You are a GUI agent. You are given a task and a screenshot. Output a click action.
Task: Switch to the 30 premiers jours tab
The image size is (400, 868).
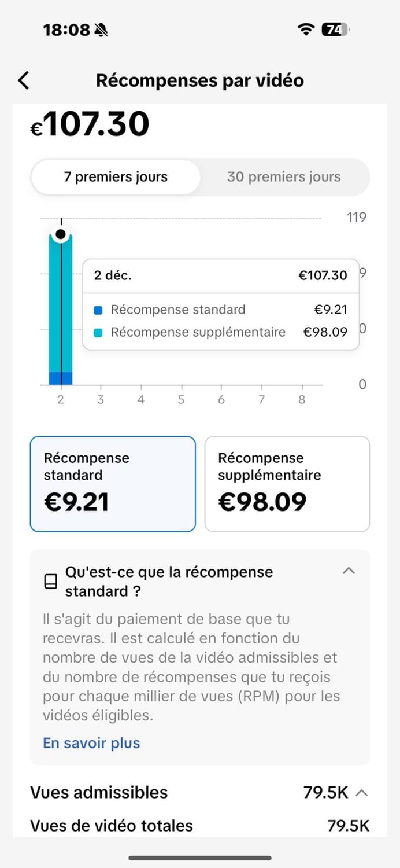point(284,176)
